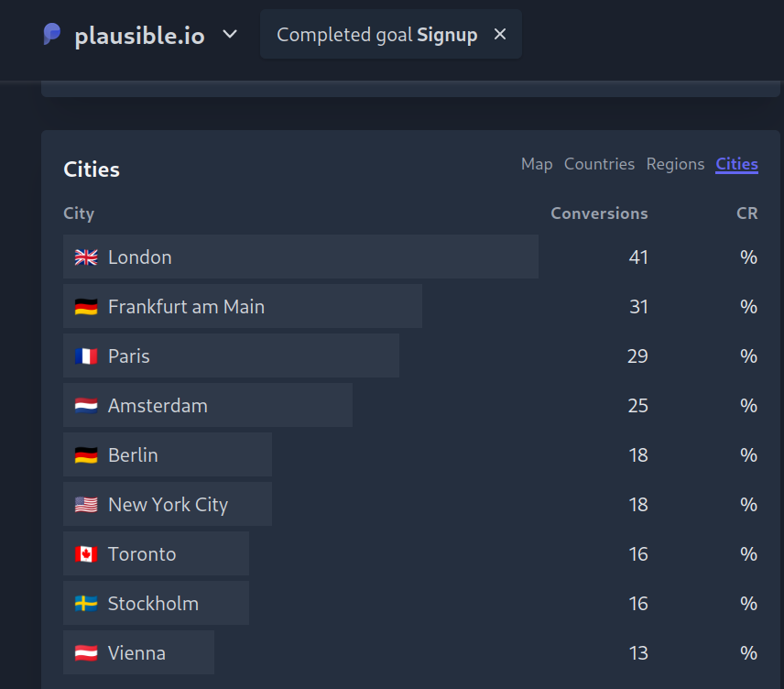Open the Regions breakdown
Viewport: 784px width, 689px height.
(675, 164)
